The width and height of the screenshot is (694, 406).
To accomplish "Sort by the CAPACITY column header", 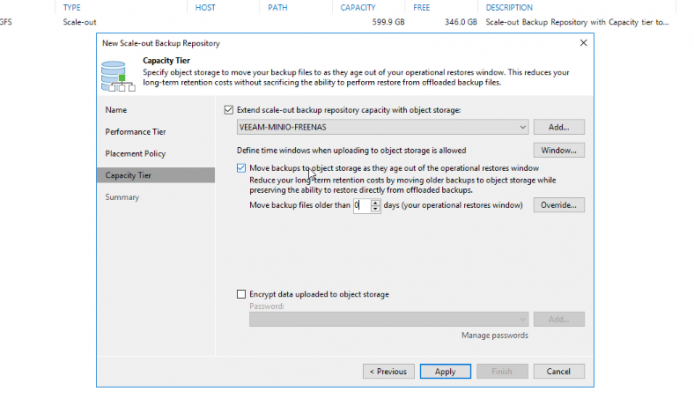I will 358,8.
